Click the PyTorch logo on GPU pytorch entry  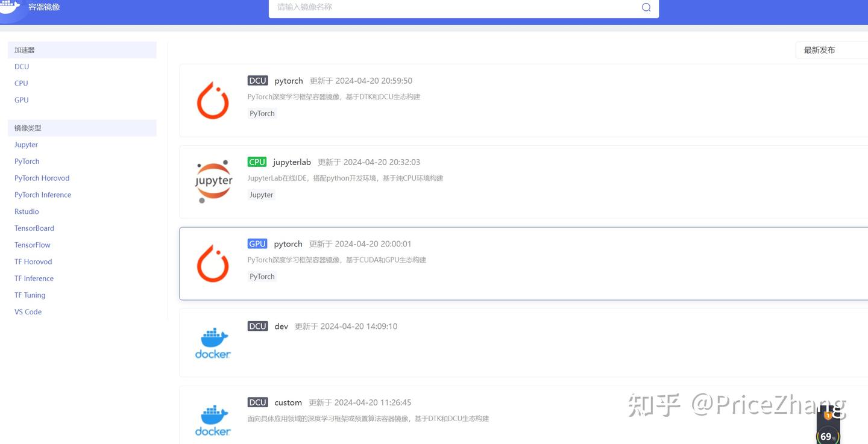tap(213, 263)
